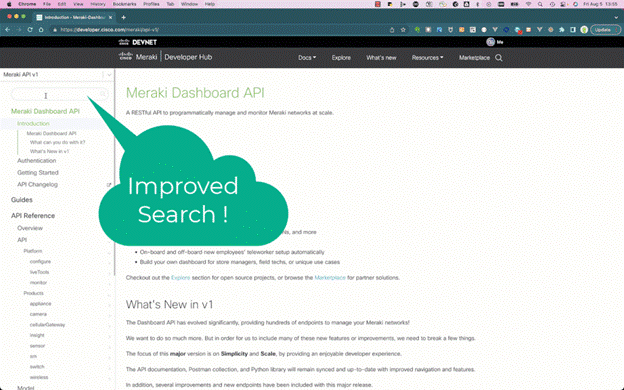The width and height of the screenshot is (624, 390).
Task: Reload the page with refresh icon
Action: click(30, 29)
